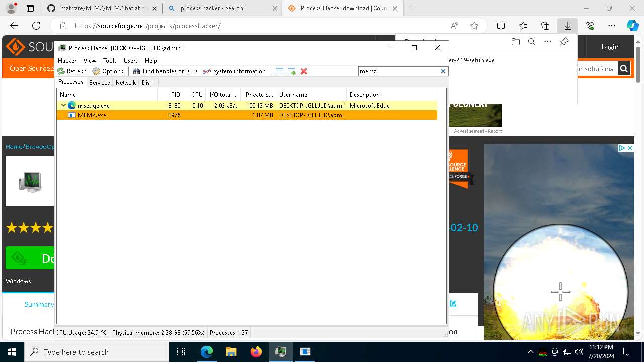Viewport: 644px width, 362px height.
Task: Open the Windows Start menu
Action: [12, 352]
